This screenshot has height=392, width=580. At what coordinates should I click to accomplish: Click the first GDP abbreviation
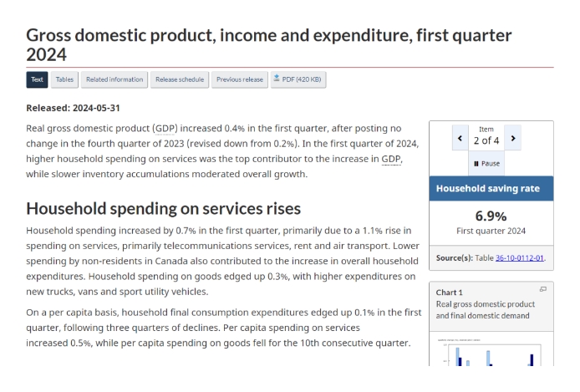165,129
